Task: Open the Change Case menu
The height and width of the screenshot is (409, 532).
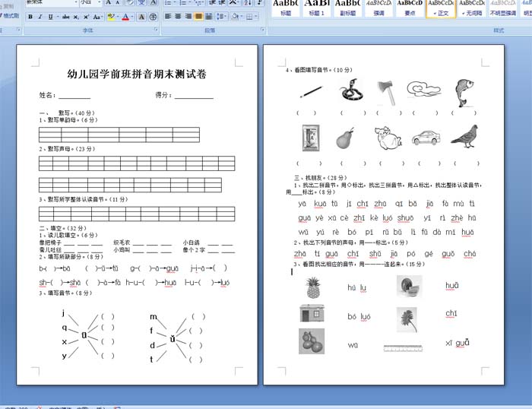Action: tap(97, 17)
